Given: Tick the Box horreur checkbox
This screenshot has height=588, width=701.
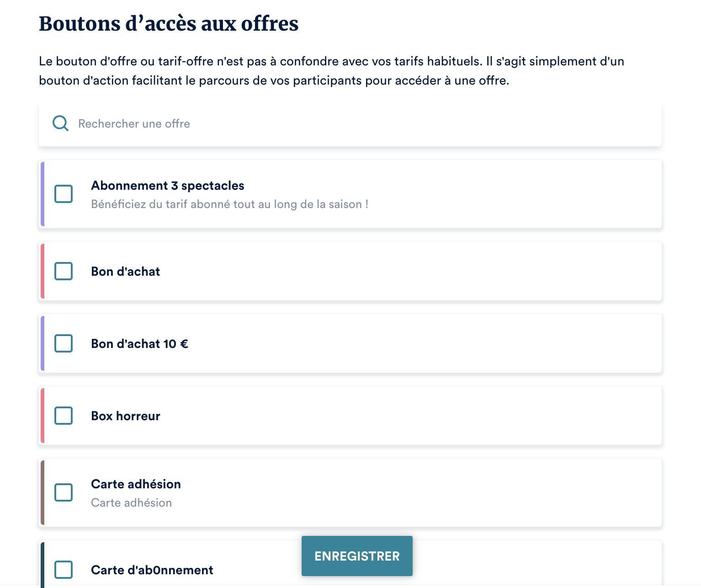Looking at the screenshot, I should [x=64, y=416].
